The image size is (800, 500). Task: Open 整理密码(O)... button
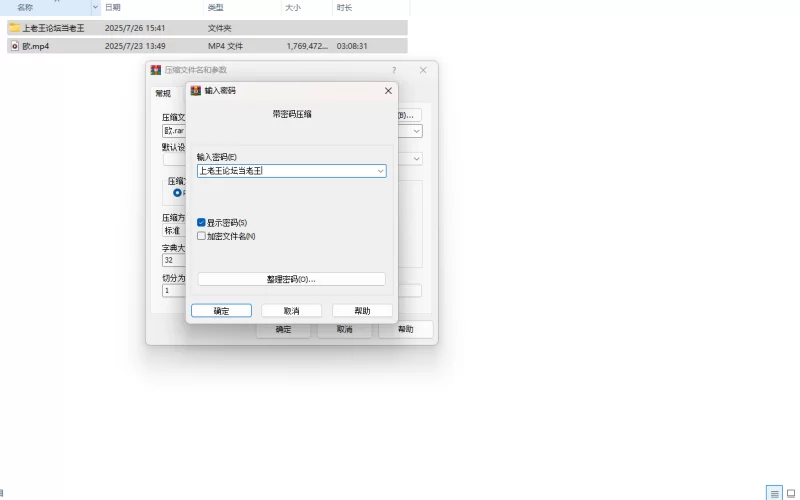coord(291,279)
